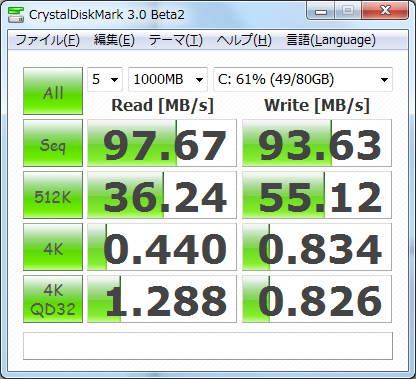This screenshot has width=416, height=379.
Task: Select the 4K QD32 read result 1.288
Action: (x=162, y=299)
